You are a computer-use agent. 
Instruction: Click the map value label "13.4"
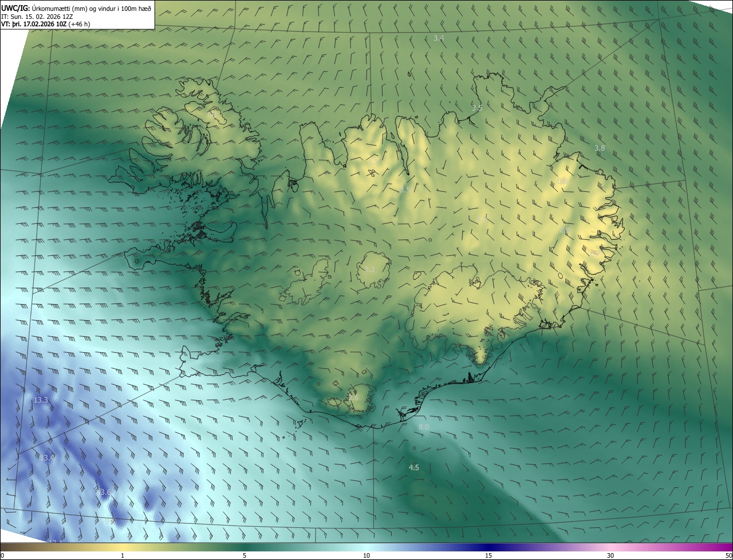pos(48,458)
